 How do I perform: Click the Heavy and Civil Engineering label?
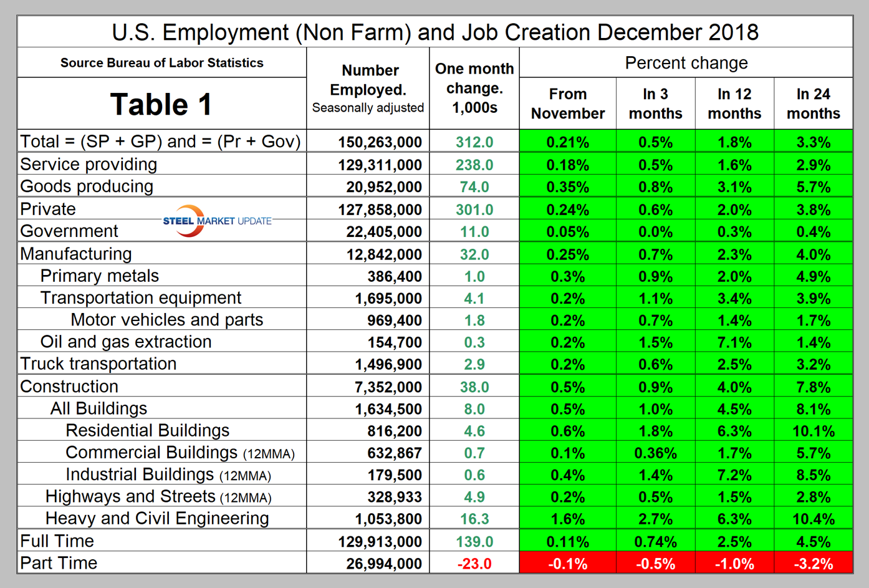coord(157,518)
